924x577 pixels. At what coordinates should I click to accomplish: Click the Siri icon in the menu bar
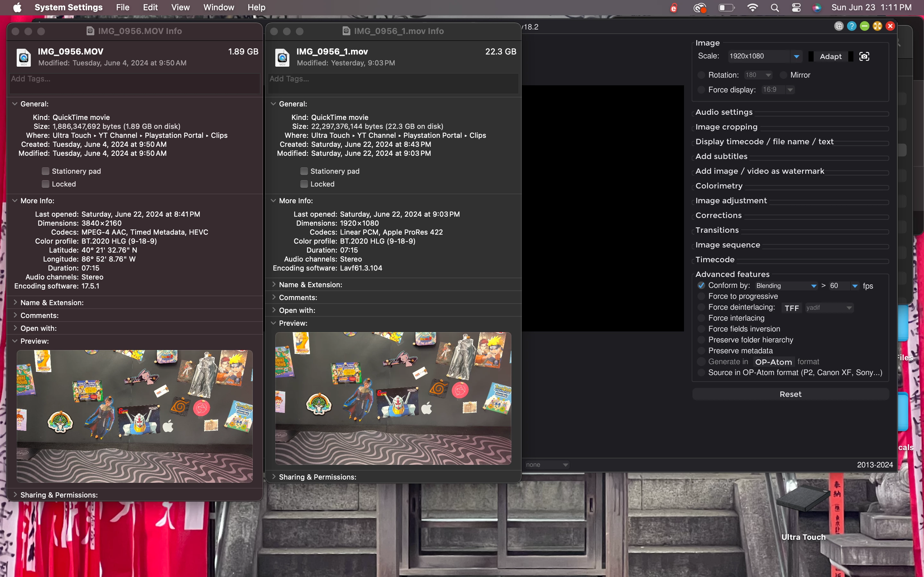tap(817, 8)
